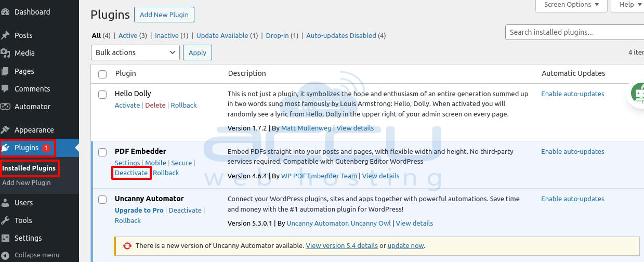The height and width of the screenshot is (262, 644).
Task: Click the Media library icon
Action: (5, 53)
